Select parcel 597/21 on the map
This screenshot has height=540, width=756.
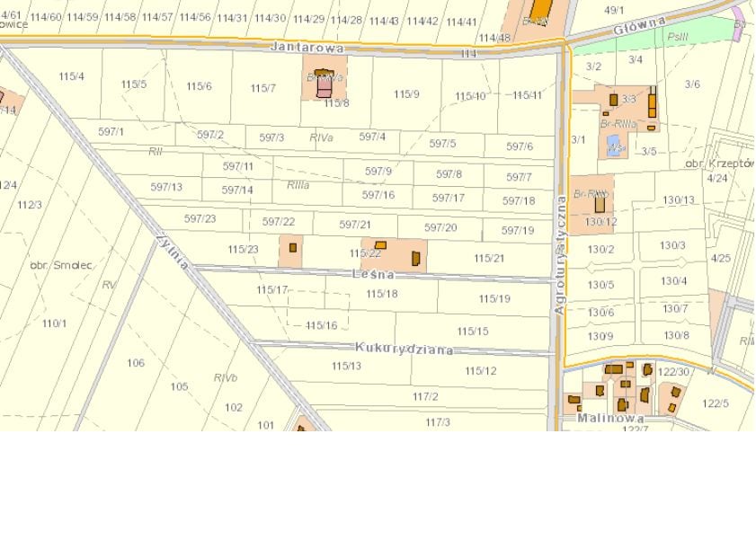(355, 225)
